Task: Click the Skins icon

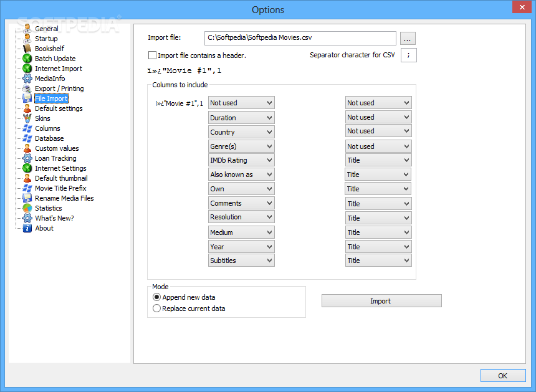Action: pos(27,118)
